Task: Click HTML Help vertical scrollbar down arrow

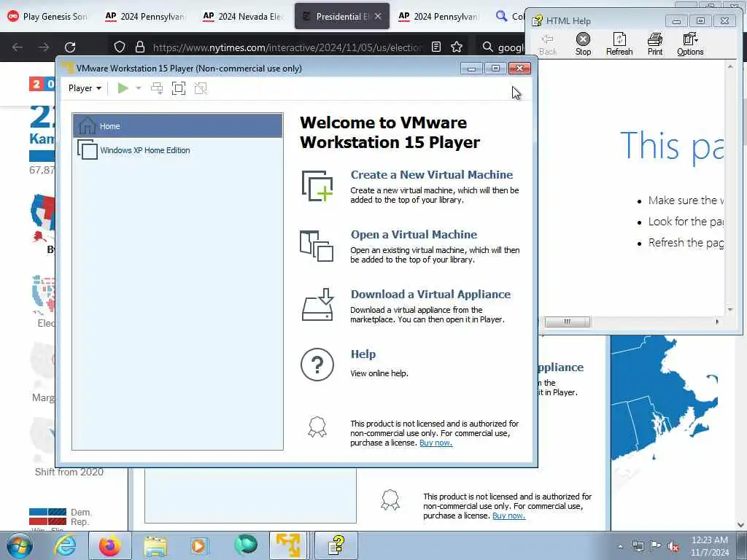Action: pos(730,310)
